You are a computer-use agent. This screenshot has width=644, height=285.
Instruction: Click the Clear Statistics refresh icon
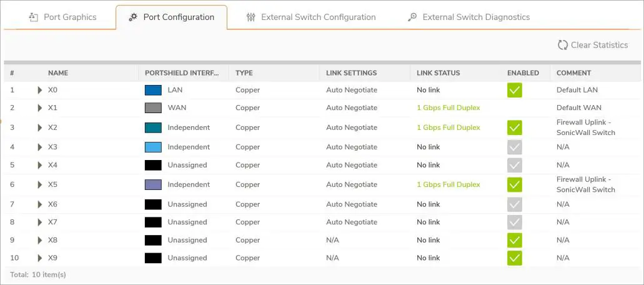562,45
